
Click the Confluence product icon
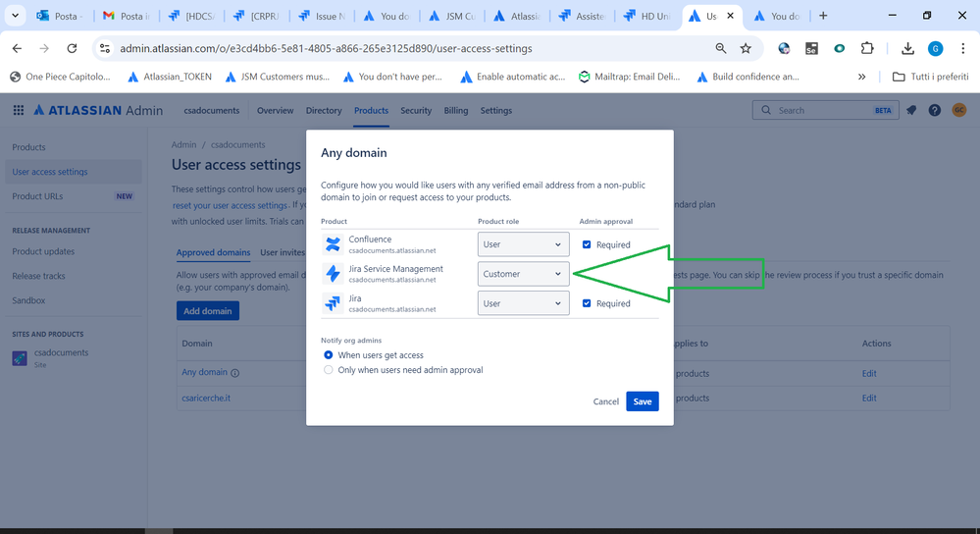334,244
